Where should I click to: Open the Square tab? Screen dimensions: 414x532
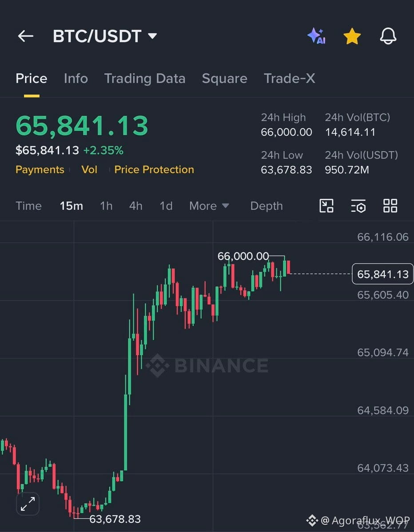tap(224, 79)
